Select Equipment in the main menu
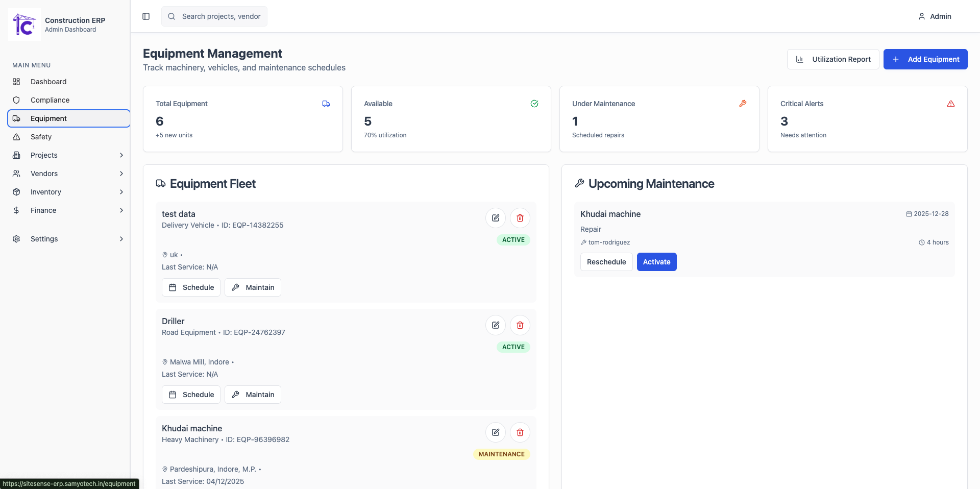The image size is (980, 489). point(69,118)
